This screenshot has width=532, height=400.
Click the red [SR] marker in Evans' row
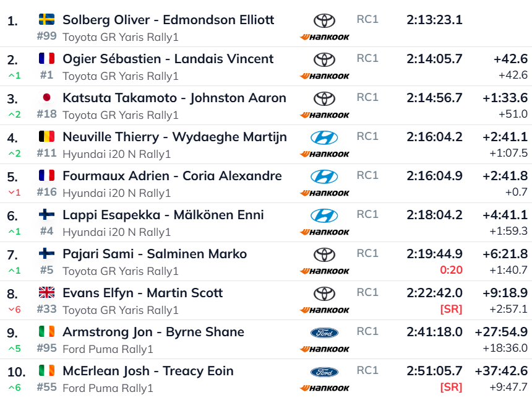click(x=450, y=309)
